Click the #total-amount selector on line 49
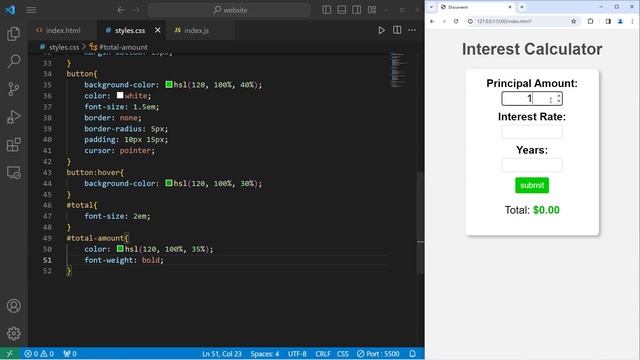640x360 pixels. click(98, 238)
